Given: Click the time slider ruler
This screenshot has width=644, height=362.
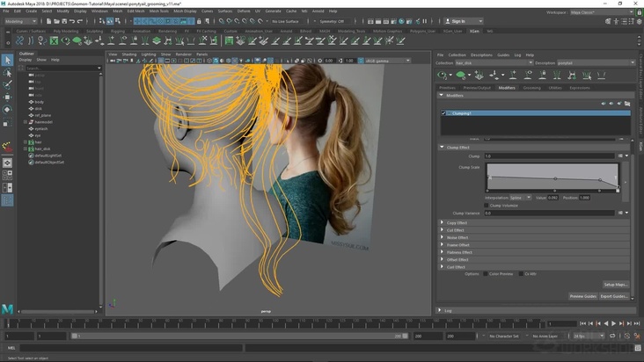Looking at the screenshot, I should (275, 323).
